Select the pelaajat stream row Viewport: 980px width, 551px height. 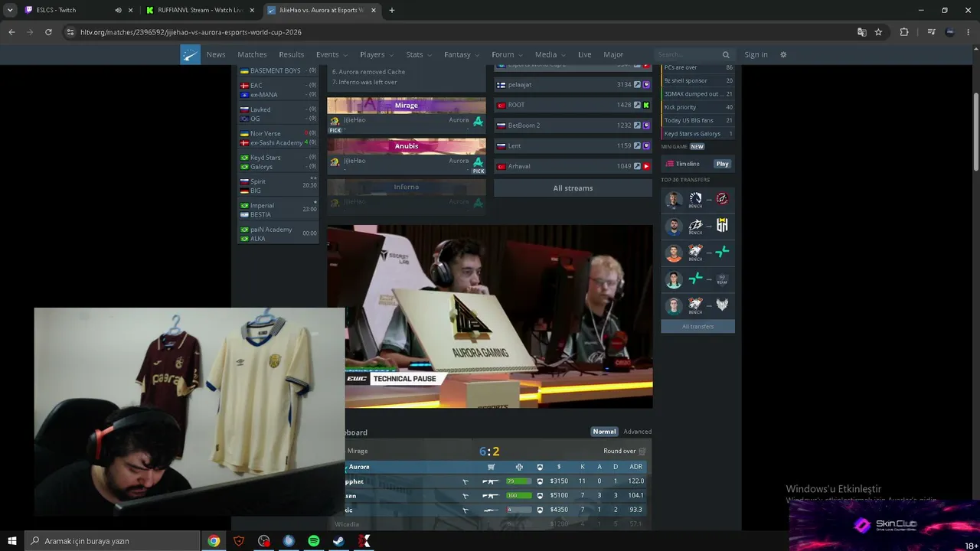coord(573,85)
